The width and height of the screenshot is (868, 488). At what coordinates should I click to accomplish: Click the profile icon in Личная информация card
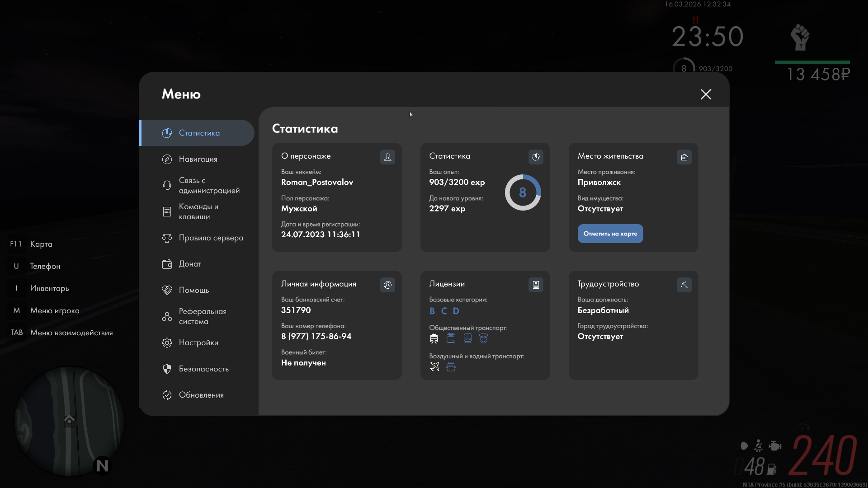(387, 285)
